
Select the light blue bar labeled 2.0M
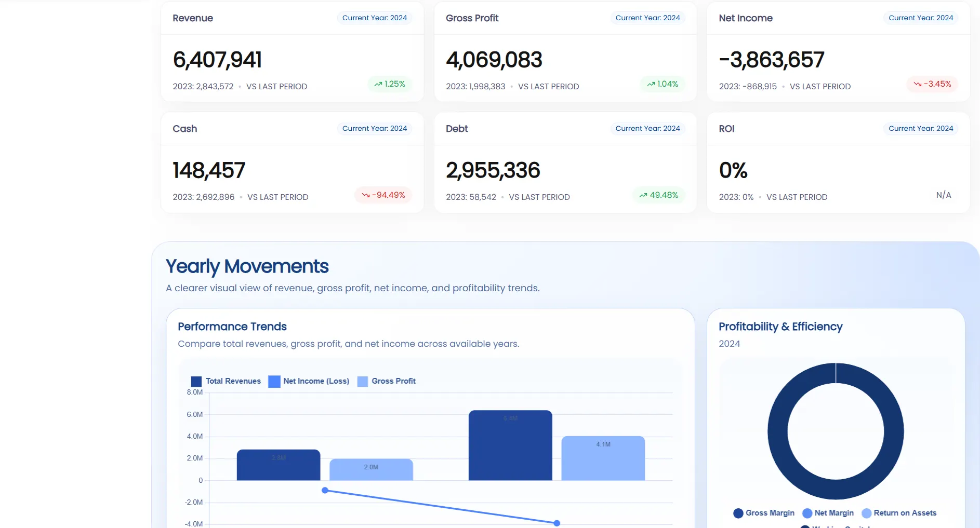pyautogui.click(x=371, y=470)
